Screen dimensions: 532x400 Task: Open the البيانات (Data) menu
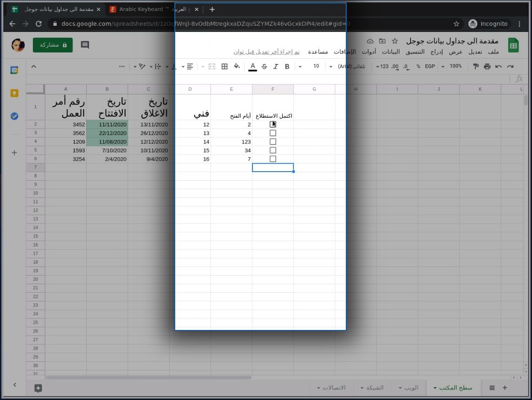click(391, 51)
